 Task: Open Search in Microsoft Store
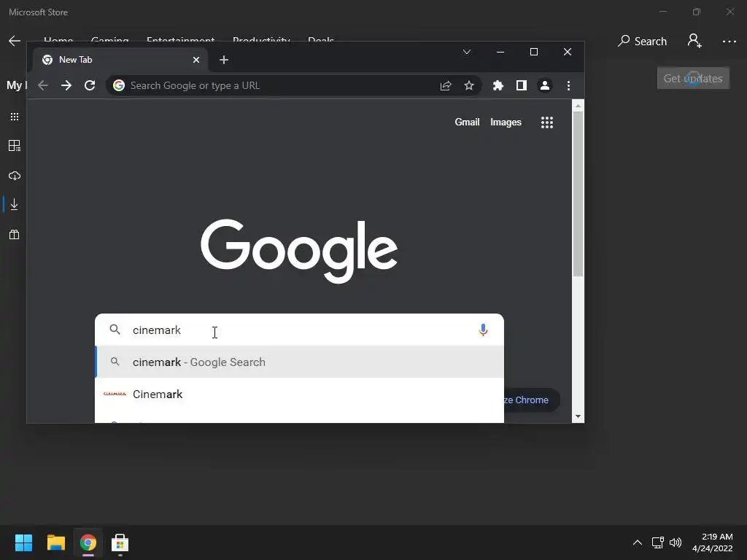(x=642, y=42)
